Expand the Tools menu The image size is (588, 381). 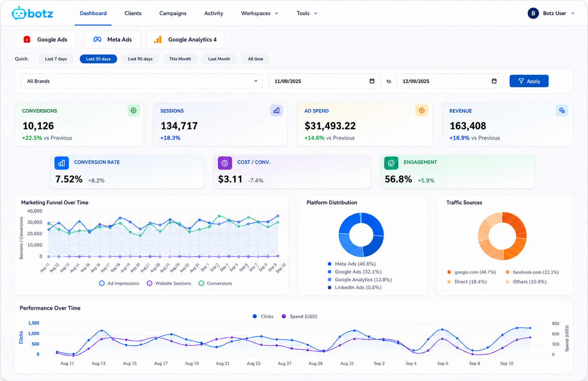(307, 13)
